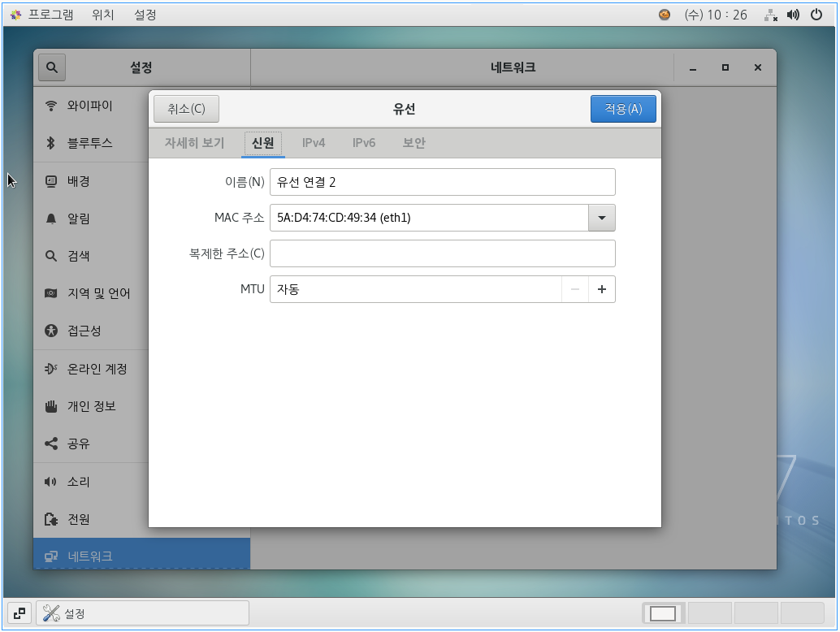
Task: Expand the MAC address dropdown arrow
Action: pos(601,218)
